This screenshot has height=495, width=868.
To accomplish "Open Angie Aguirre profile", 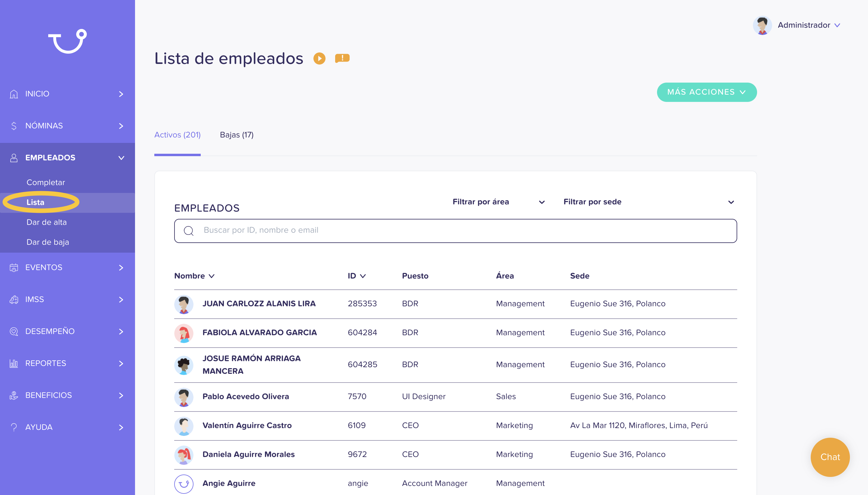I will tap(229, 483).
